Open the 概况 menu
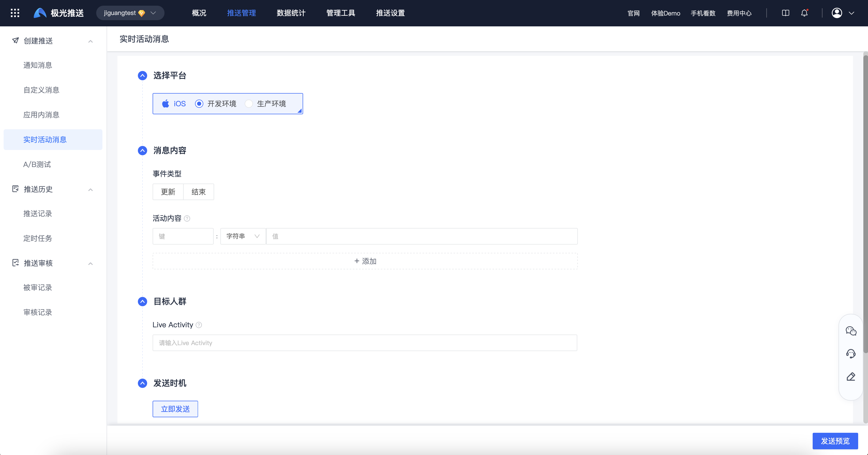The width and height of the screenshot is (868, 455). pos(199,13)
